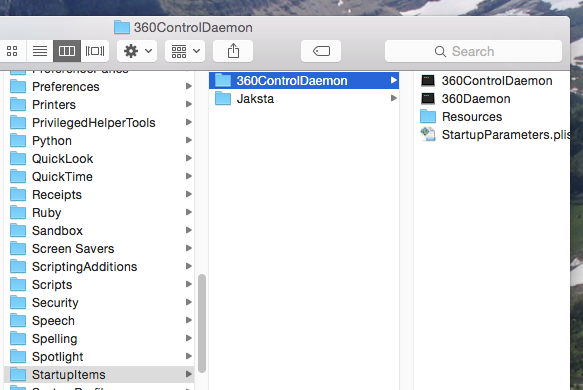Click the Share toolbar button

[233, 51]
